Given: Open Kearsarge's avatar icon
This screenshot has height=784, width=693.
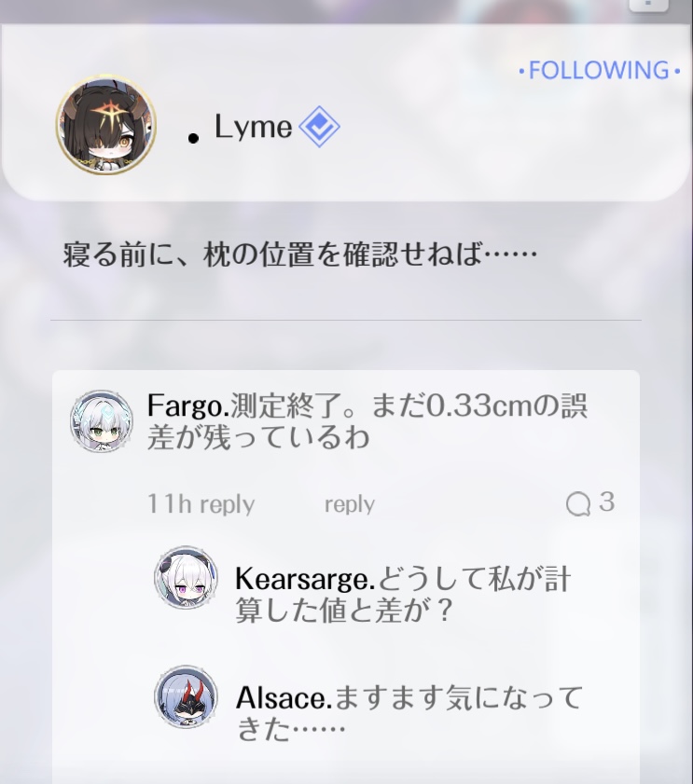Looking at the screenshot, I should click(x=187, y=577).
